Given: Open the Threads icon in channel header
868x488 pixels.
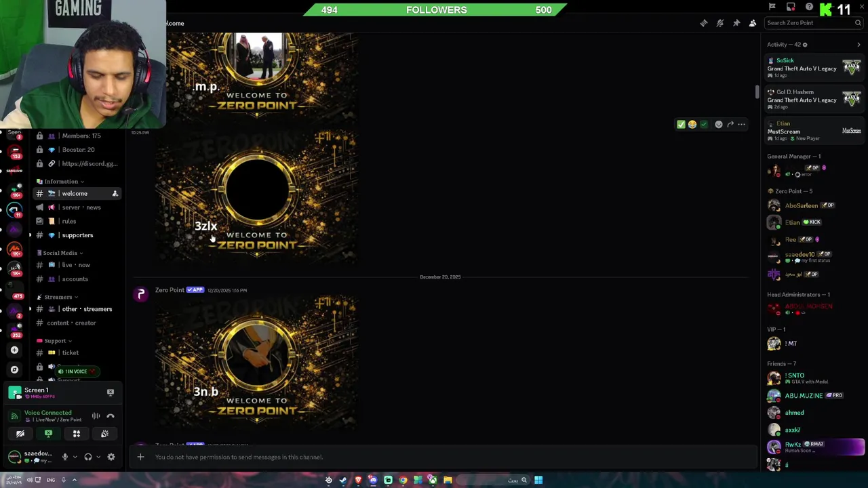Looking at the screenshot, I should (x=704, y=23).
